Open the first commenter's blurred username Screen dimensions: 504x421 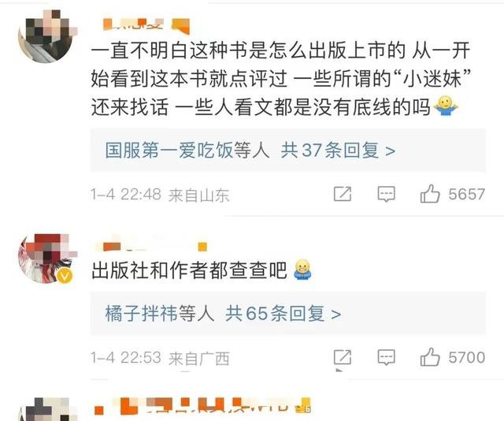146,25
